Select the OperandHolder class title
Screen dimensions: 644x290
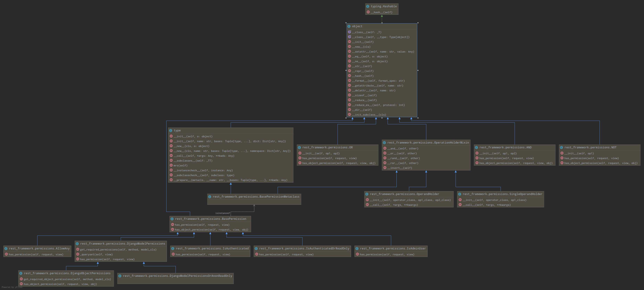click(x=404, y=194)
